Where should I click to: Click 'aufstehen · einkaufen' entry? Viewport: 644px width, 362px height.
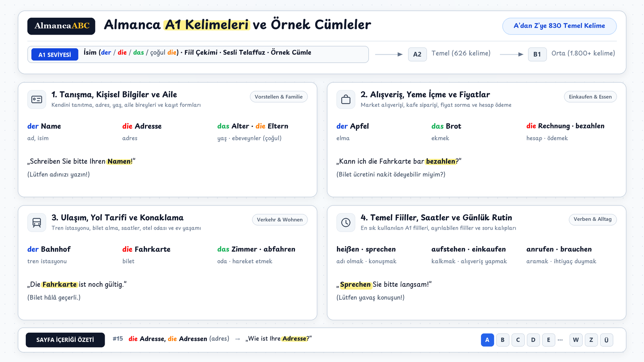click(469, 249)
